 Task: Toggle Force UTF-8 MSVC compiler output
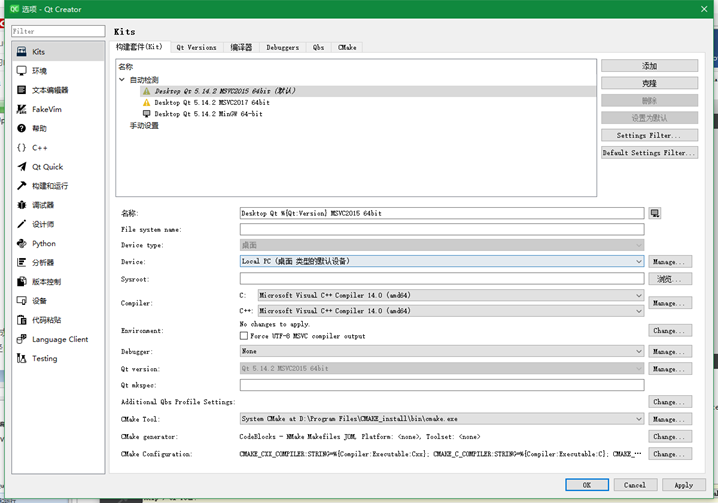coord(244,336)
